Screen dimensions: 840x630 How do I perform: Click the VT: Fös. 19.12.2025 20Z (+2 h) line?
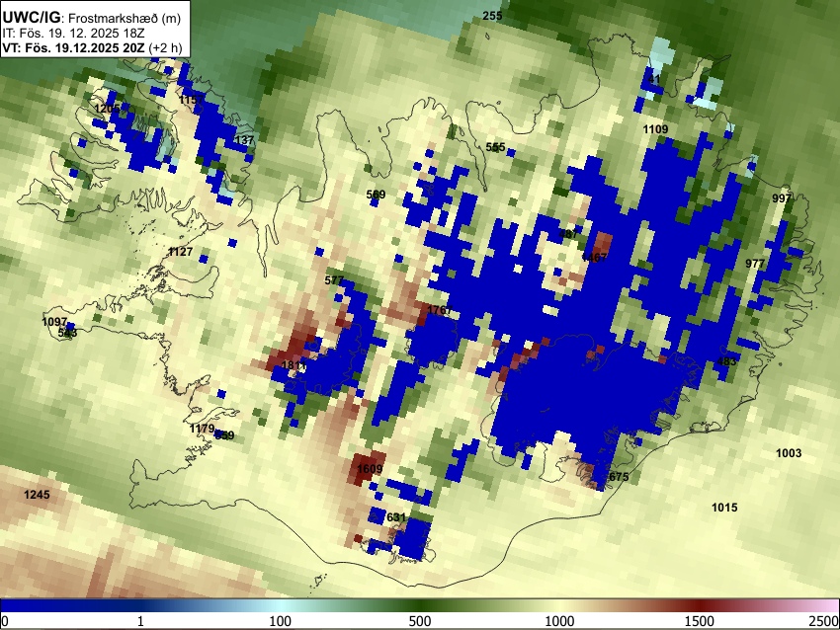92,47
